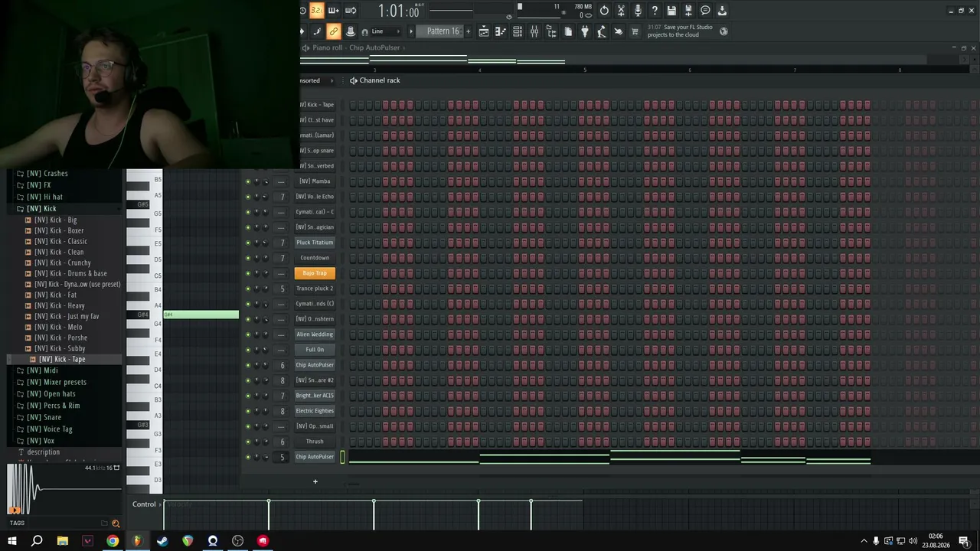Click the render/export audio icon
The height and width of the screenshot is (551, 980).
688,11
